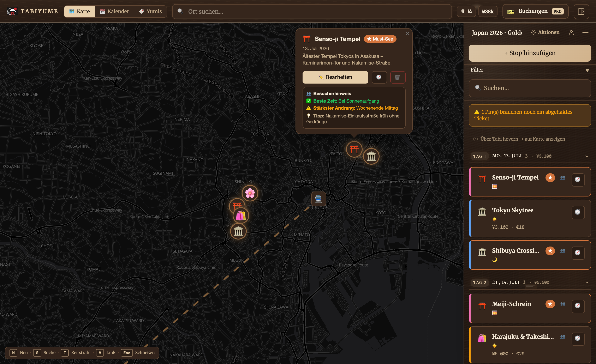This screenshot has height=364, width=596.
Task: Open Buchungen PRO
Action: click(x=535, y=11)
